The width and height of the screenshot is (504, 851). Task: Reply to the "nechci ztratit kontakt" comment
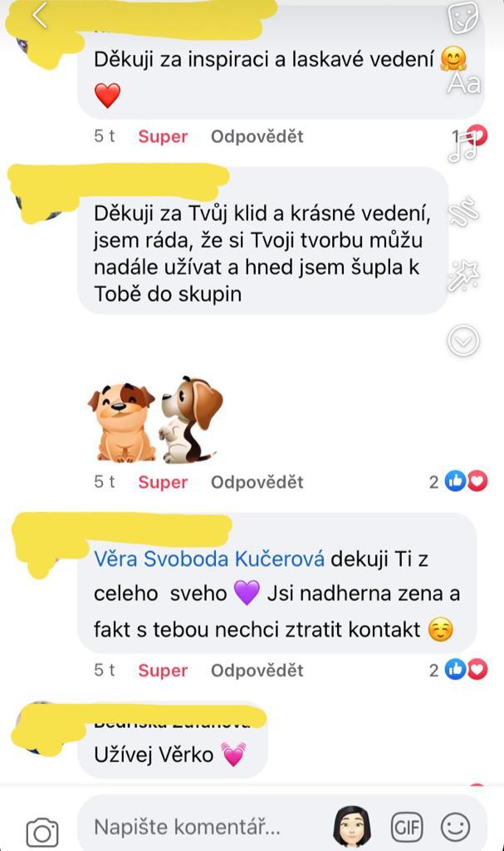[x=257, y=671]
